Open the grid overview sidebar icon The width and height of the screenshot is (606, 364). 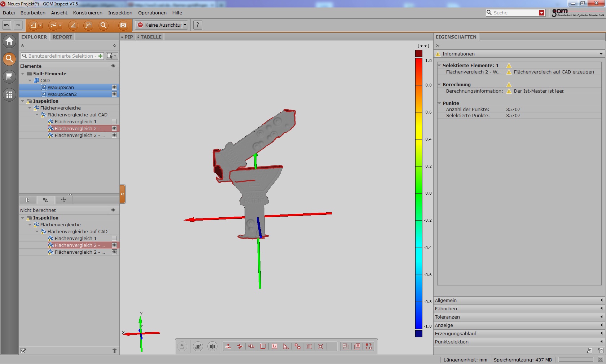(x=9, y=94)
